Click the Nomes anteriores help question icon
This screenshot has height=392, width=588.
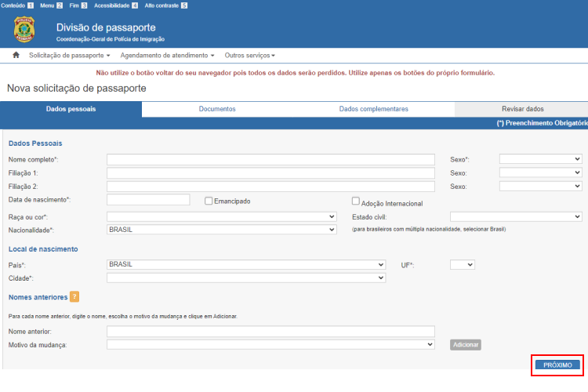[74, 296]
